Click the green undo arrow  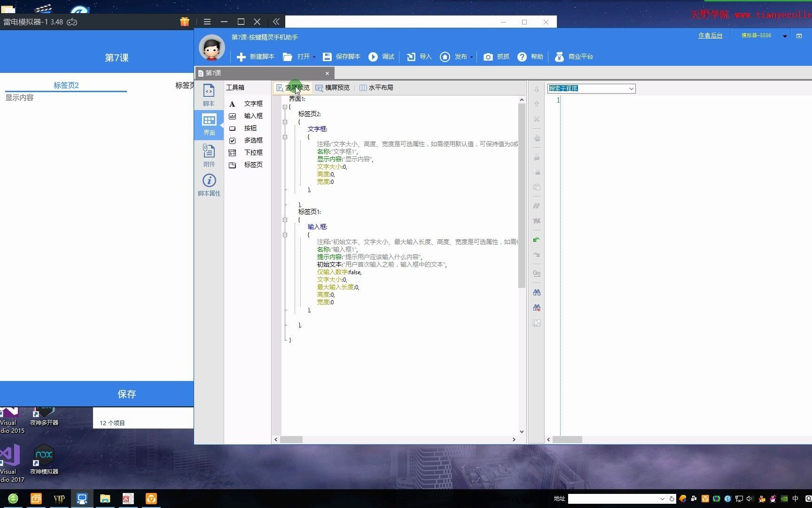pos(536,240)
